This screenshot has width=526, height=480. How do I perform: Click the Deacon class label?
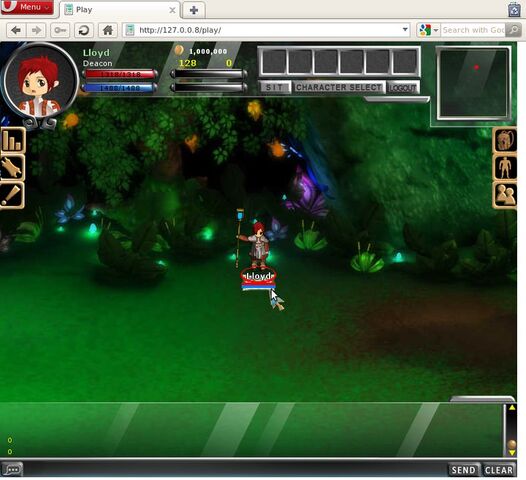(98, 63)
